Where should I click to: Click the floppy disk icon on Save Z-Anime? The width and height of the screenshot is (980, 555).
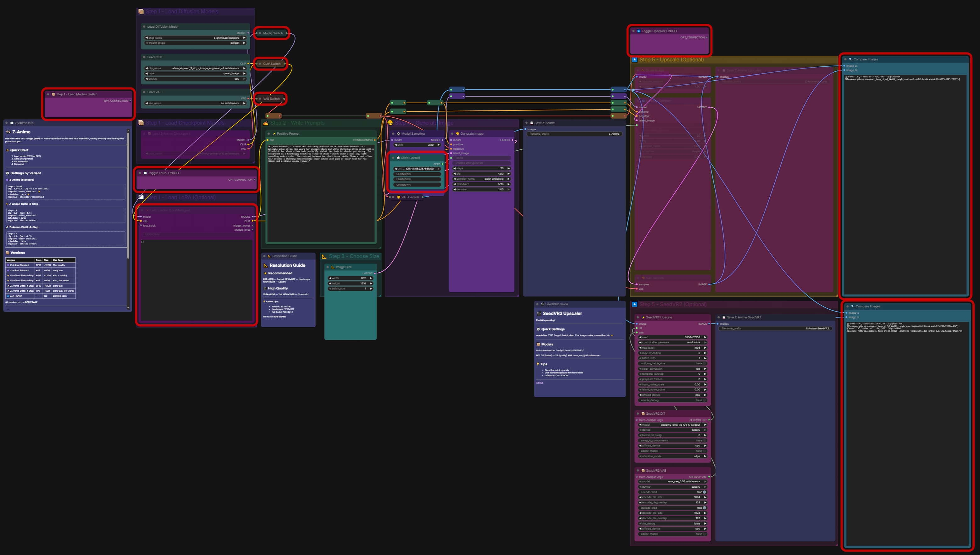[x=531, y=123]
